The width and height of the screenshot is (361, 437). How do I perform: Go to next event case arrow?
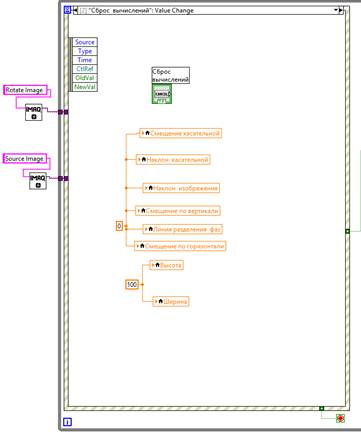click(341, 10)
